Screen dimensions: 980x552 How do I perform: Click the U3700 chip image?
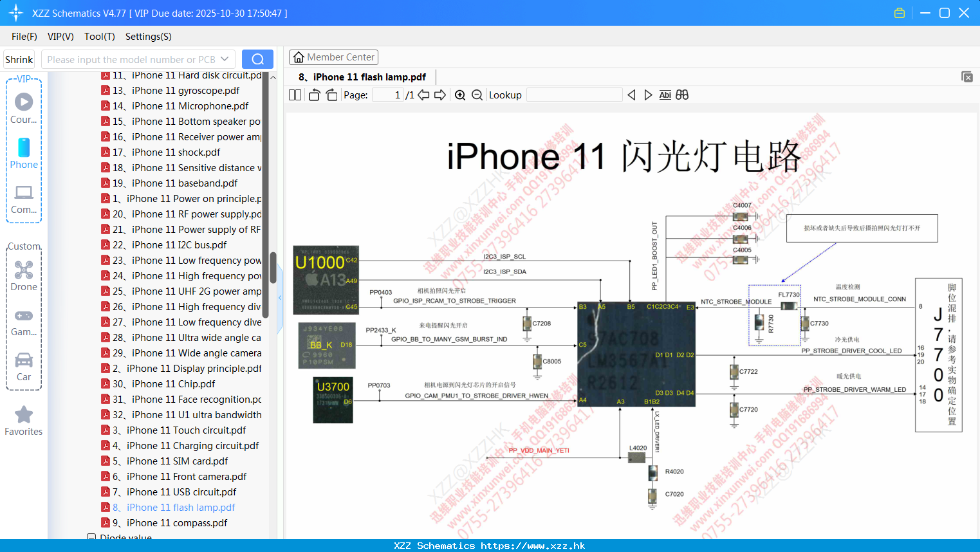click(333, 400)
